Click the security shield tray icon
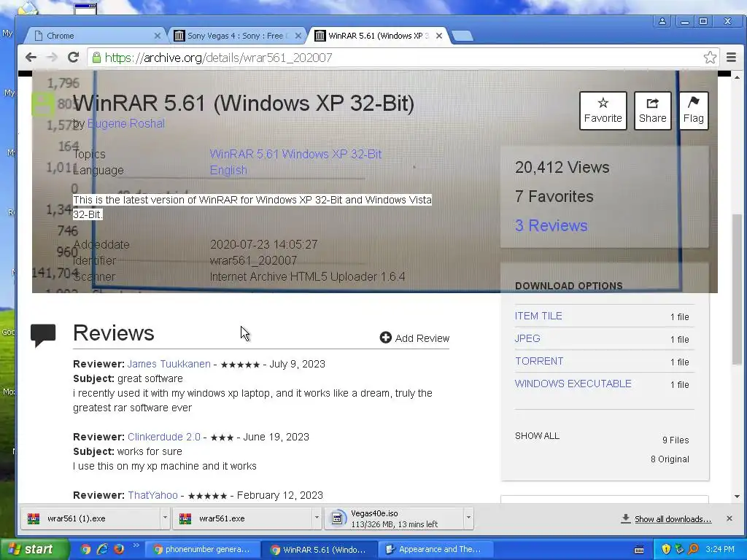Image resolution: width=747 pixels, height=560 pixels. 666,550
